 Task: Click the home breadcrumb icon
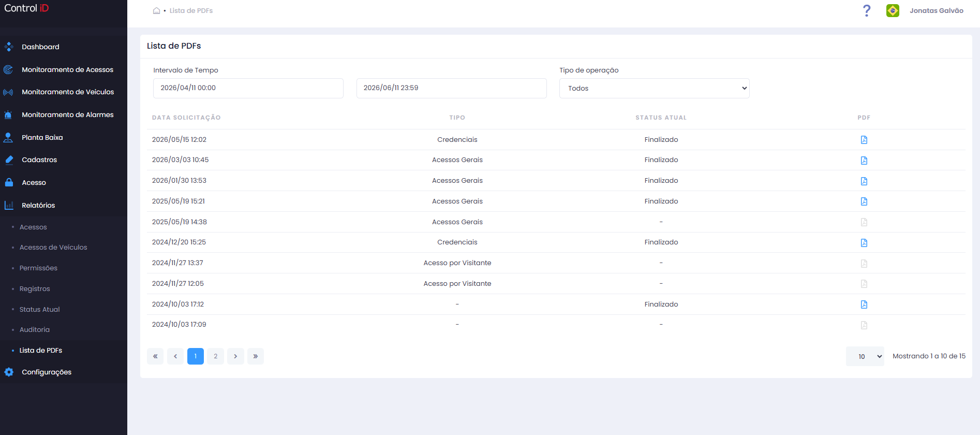[156, 10]
